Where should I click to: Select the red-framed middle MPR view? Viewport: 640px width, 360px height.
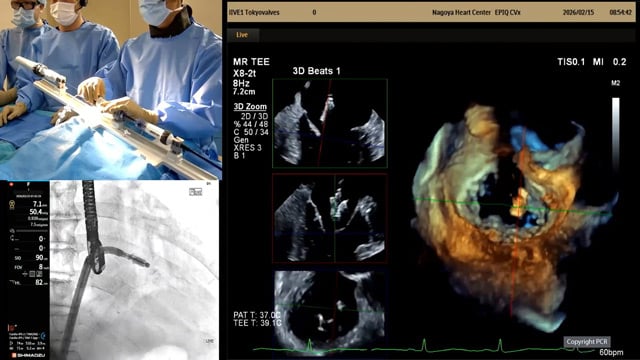329,218
